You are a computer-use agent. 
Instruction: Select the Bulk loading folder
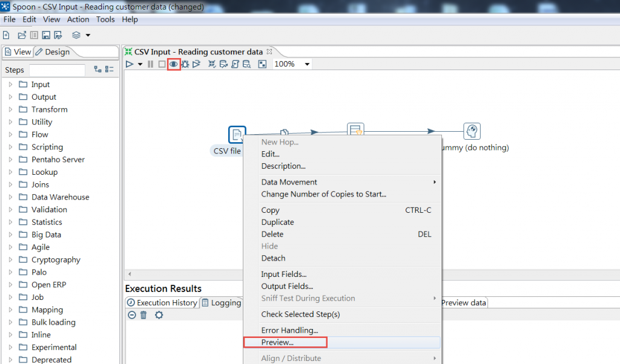(53, 322)
